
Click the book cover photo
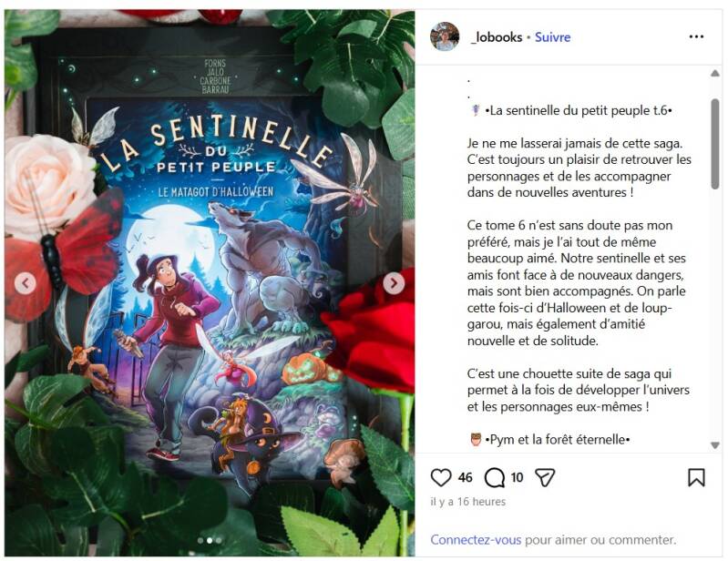pos(210,282)
